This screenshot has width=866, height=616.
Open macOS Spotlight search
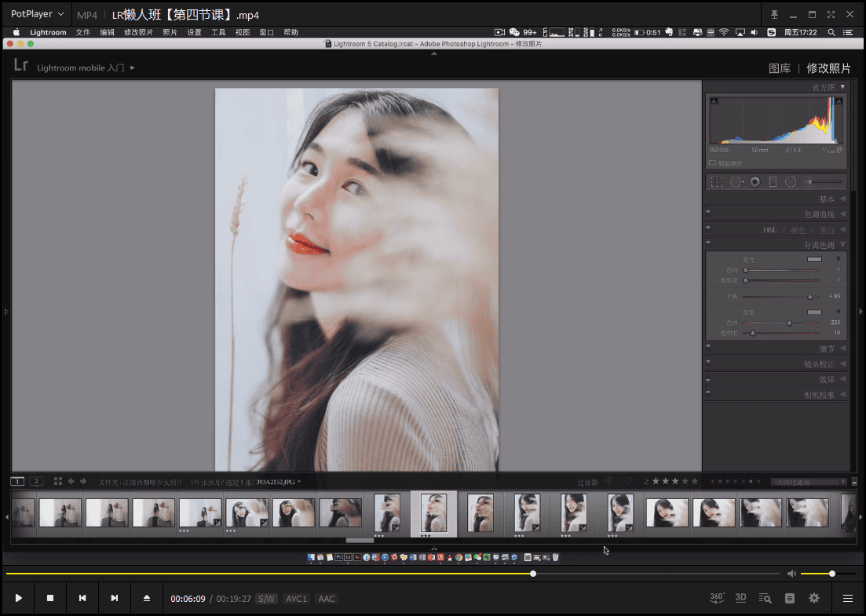pyautogui.click(x=831, y=33)
